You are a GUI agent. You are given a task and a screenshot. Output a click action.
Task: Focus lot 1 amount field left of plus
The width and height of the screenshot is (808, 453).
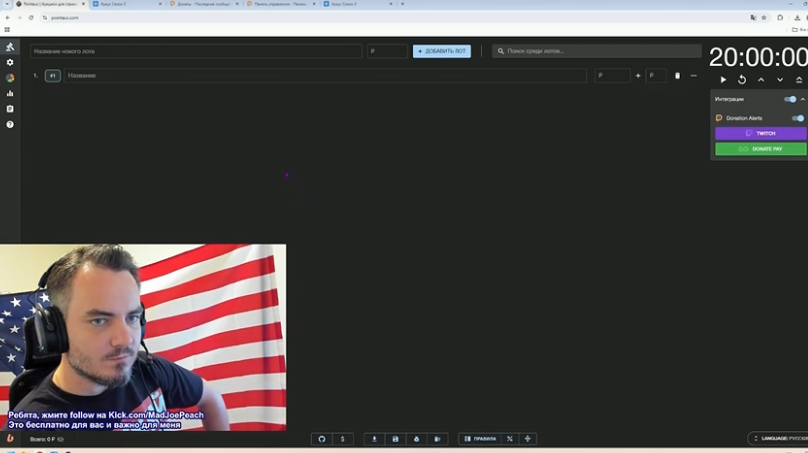click(x=612, y=76)
